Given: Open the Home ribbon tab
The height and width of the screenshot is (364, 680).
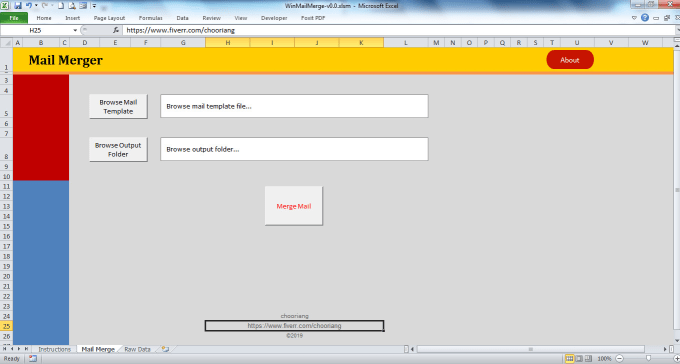Looking at the screenshot, I should (44, 18).
